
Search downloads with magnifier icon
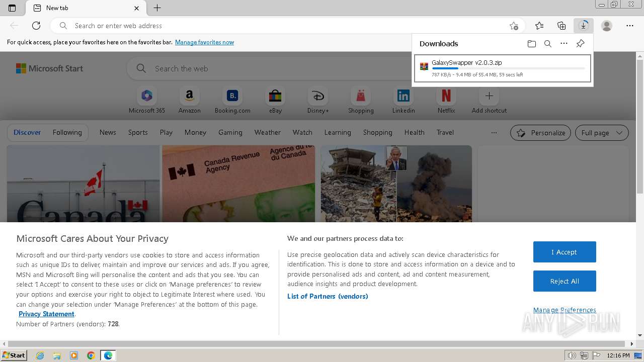point(548,44)
